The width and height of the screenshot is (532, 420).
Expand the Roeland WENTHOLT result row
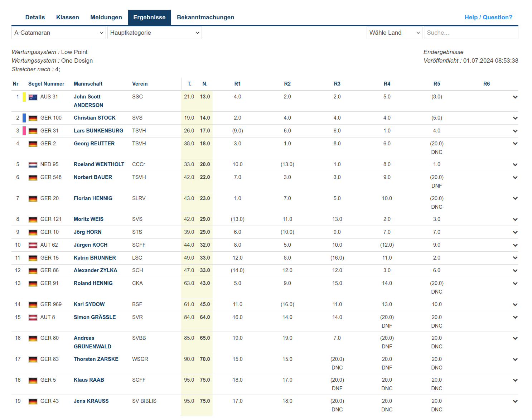(515, 165)
